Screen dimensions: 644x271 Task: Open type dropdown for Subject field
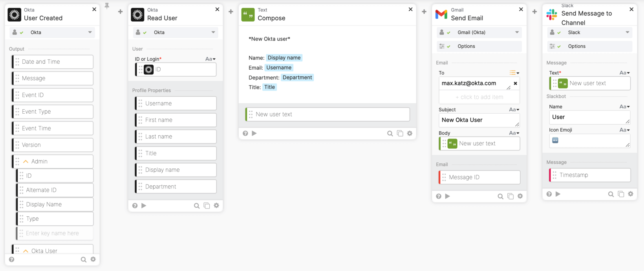click(x=514, y=110)
